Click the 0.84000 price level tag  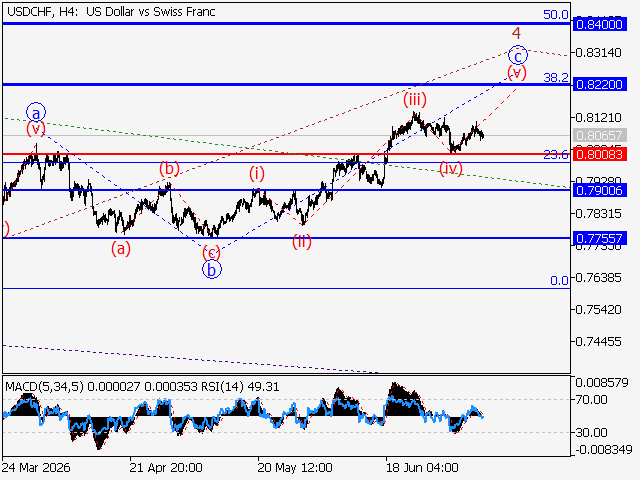(x=600, y=24)
